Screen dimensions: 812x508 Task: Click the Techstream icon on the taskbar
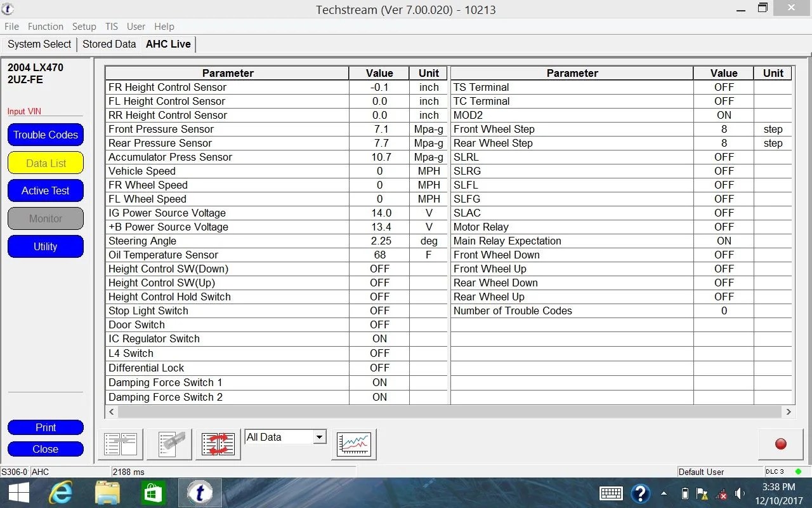point(200,493)
